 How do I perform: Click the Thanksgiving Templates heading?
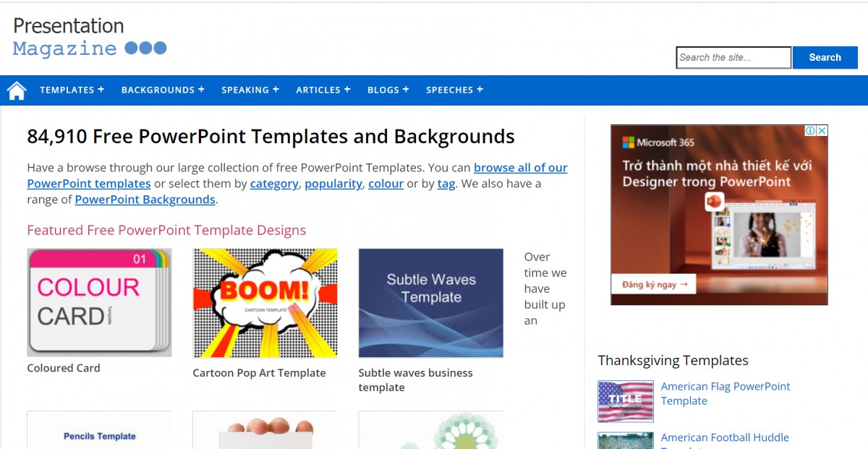tap(673, 360)
